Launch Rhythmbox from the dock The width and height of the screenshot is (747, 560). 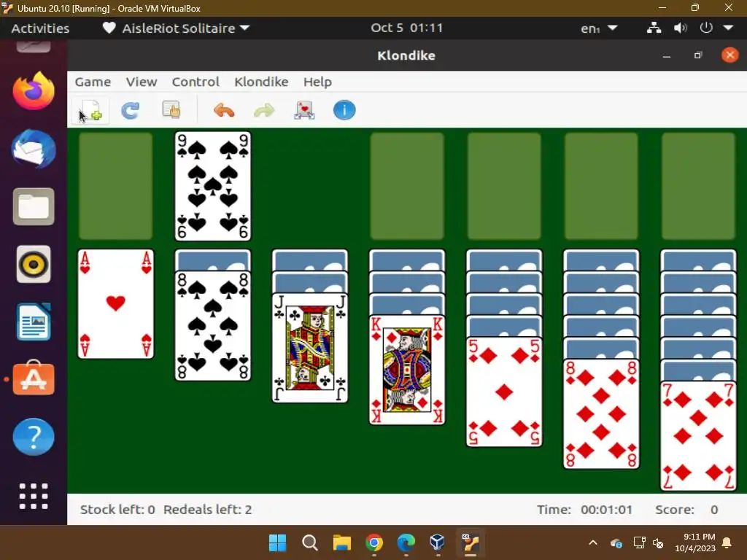(34, 264)
